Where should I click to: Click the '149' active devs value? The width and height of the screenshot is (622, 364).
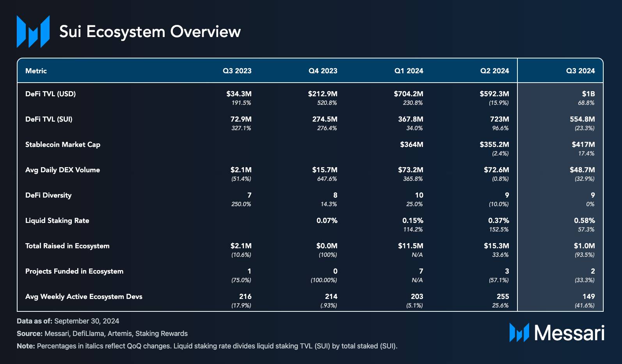589,297
